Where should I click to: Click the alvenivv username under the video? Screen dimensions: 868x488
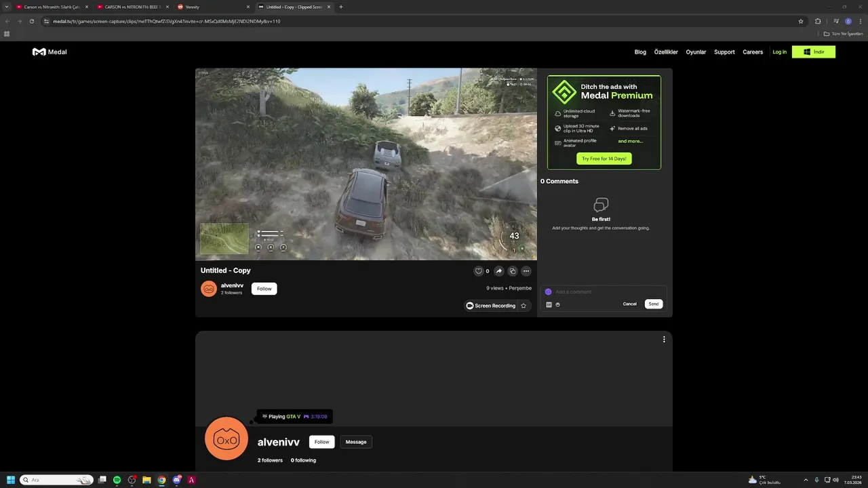232,285
